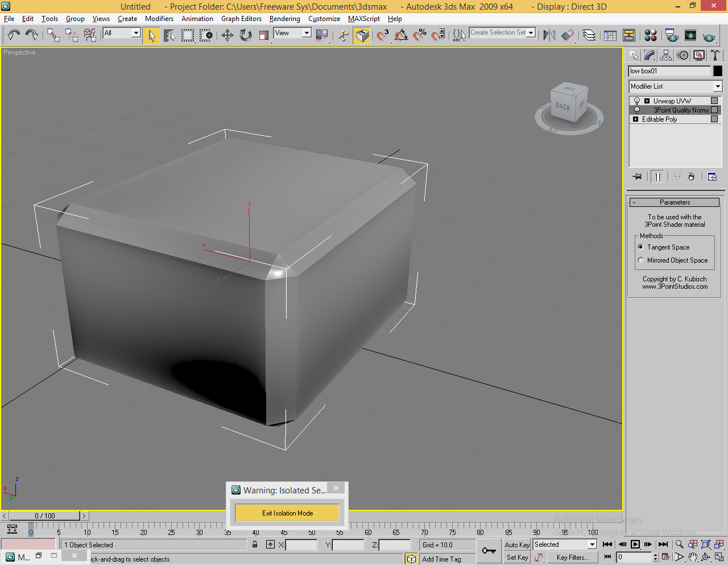The height and width of the screenshot is (565, 728).
Task: Toggle the 3Point Quality Normals light bulb
Action: point(637,110)
